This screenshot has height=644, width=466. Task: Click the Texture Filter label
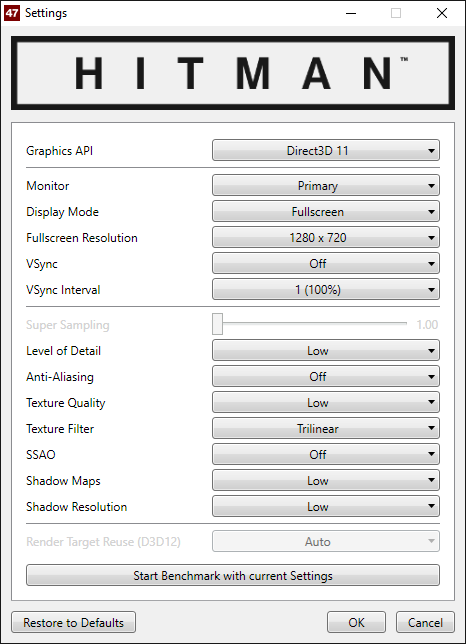point(60,428)
